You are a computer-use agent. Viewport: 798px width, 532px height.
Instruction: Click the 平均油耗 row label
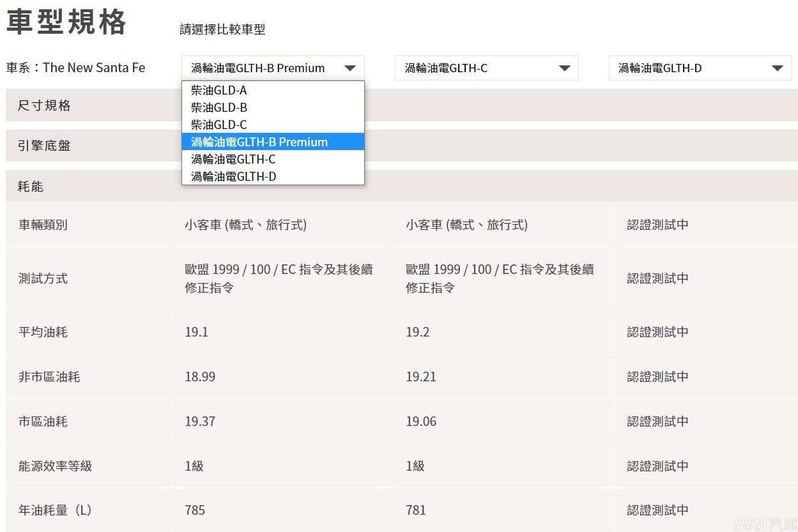point(43,332)
